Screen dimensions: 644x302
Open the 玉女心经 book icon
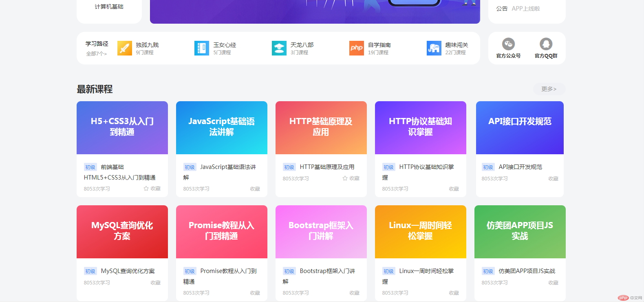202,48
